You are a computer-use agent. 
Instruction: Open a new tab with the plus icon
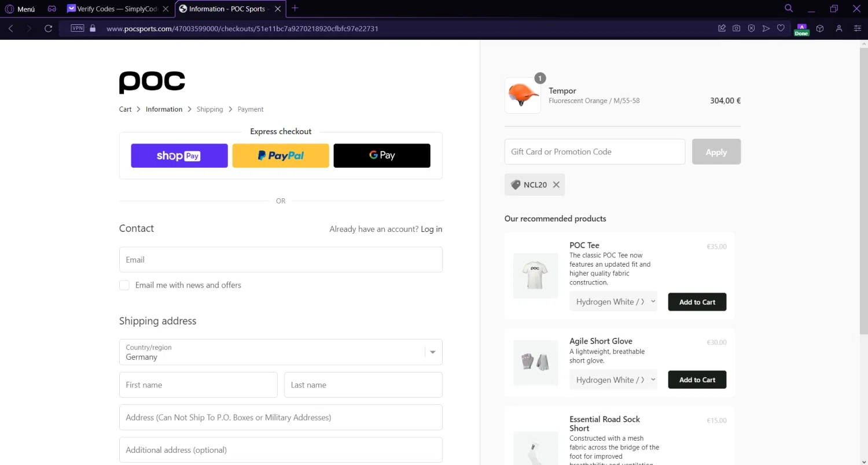pyautogui.click(x=295, y=8)
